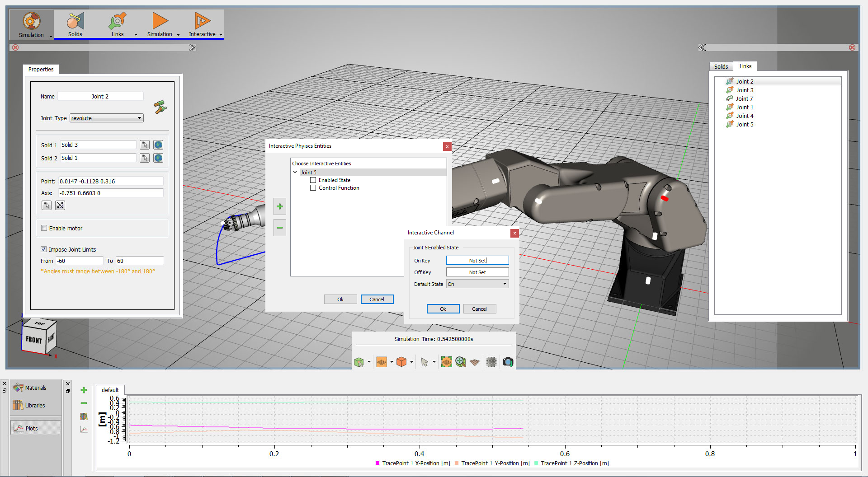Capture screenshot with camera icon

click(x=508, y=362)
